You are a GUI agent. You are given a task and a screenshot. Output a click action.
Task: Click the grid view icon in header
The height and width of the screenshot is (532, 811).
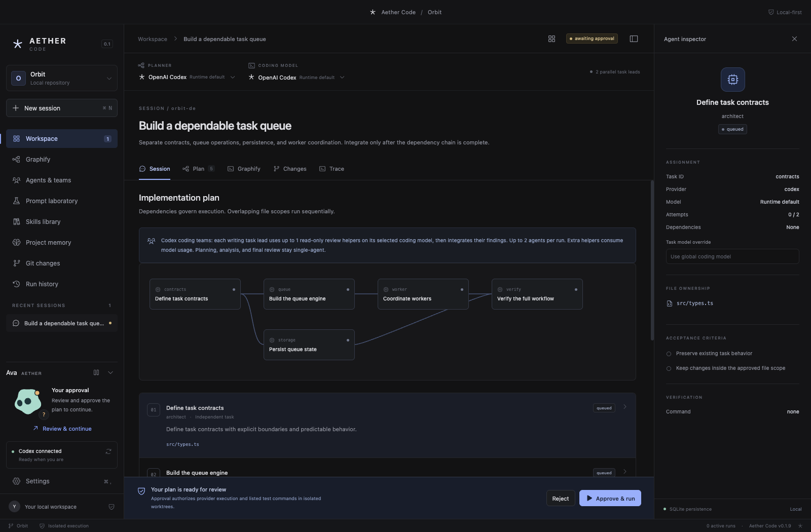(x=551, y=39)
